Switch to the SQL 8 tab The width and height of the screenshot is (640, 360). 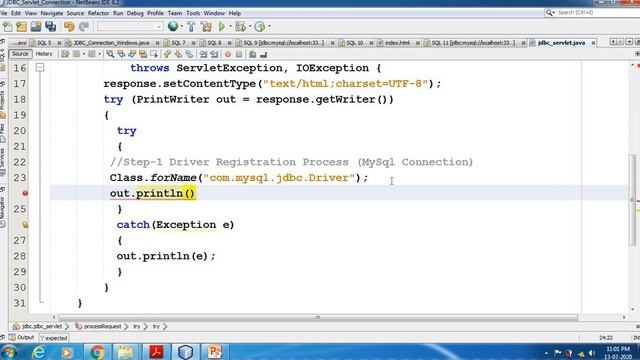click(x=214, y=42)
